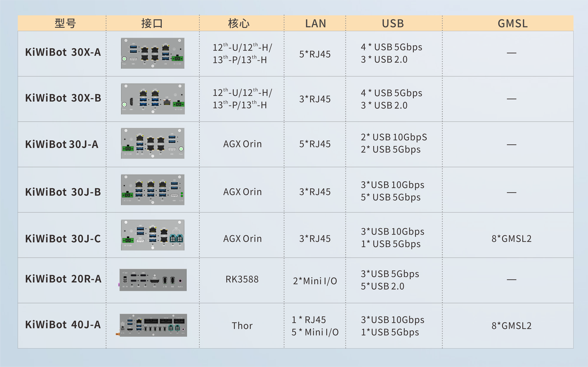Click the 型号 column header

click(65, 24)
